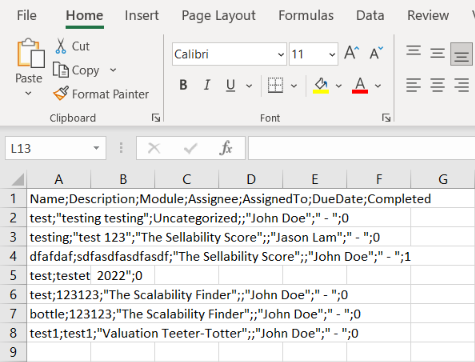Apply the Borders icon
This screenshot has width=475, height=362.
(275, 85)
